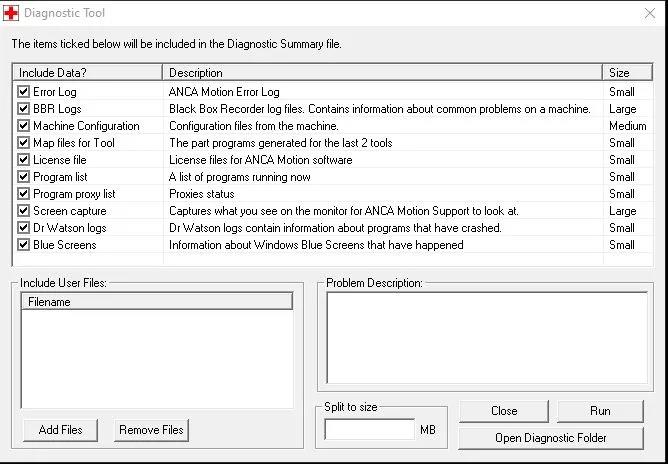Toggle the Blue Screens checkbox
The image size is (668, 464).
[x=23, y=245]
